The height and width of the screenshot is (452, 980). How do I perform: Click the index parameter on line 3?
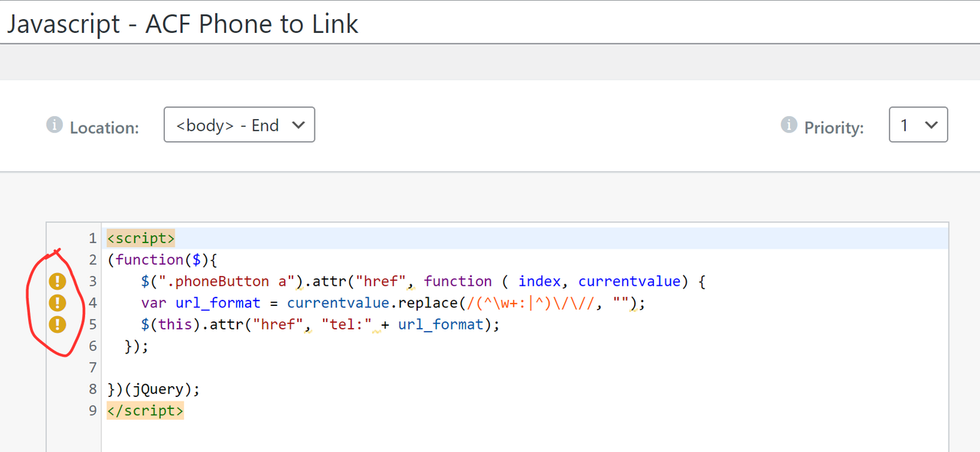[x=540, y=281]
